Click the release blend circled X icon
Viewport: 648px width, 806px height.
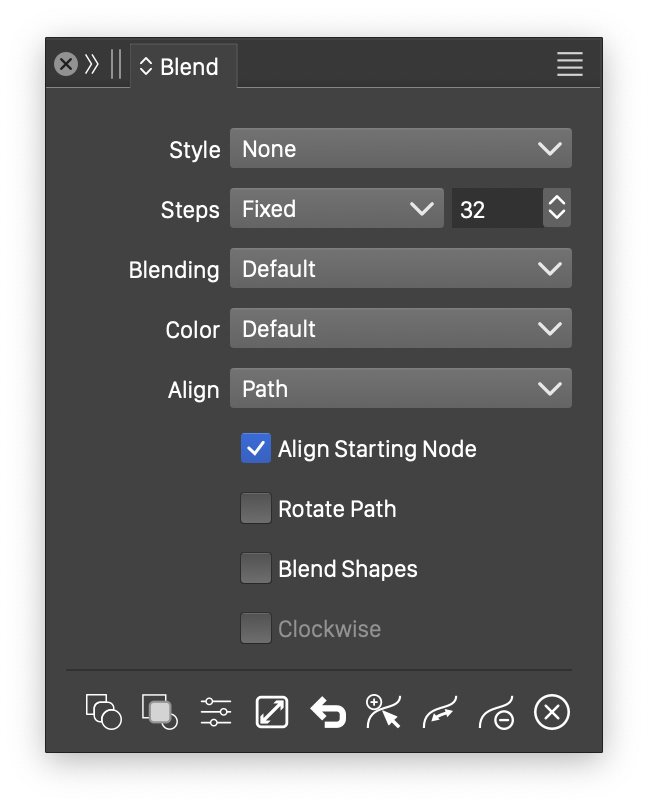tap(552, 712)
